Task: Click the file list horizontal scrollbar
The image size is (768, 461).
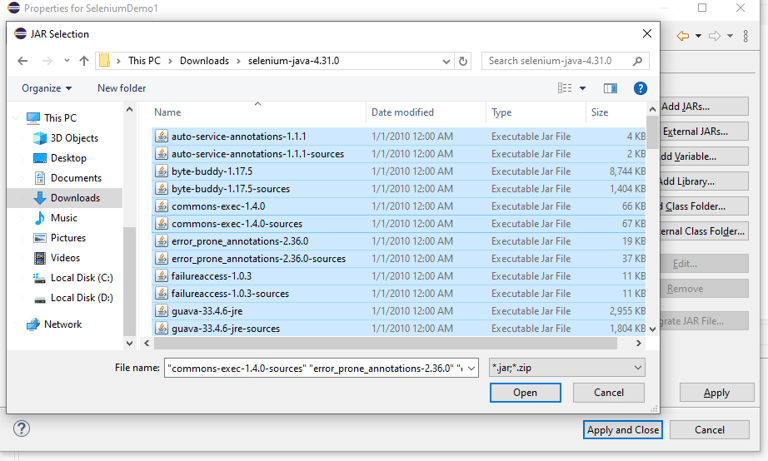Action: point(385,343)
